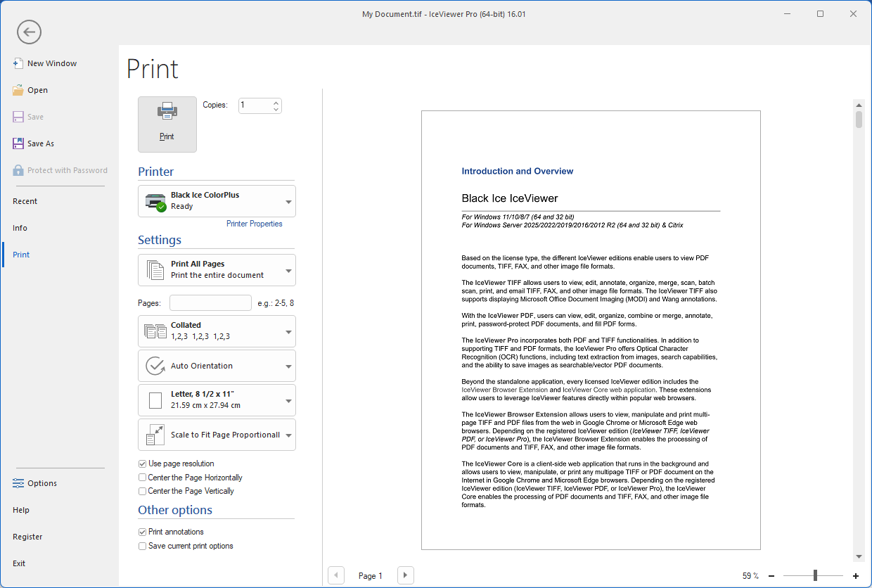Select New Window in the sidebar
Screen dimensions: 872x588
52,63
